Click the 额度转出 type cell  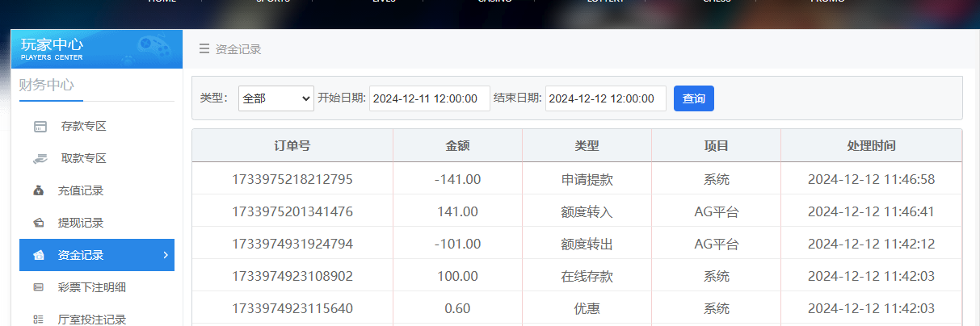coord(587,244)
